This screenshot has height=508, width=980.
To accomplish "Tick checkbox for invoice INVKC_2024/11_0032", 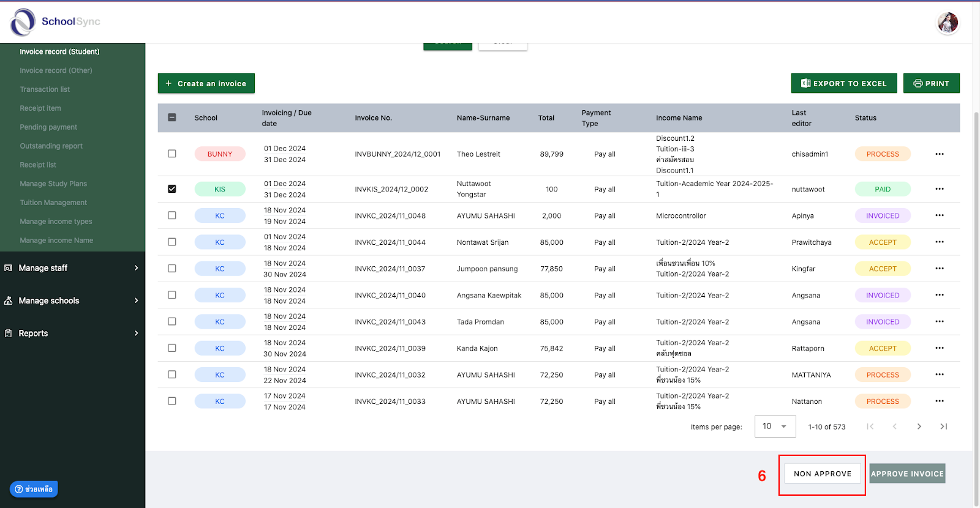I will 172,375.
